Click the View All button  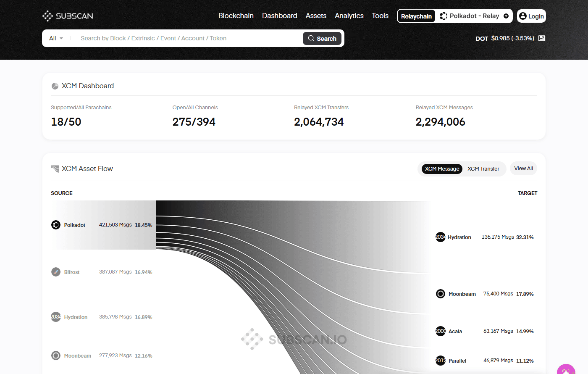[x=523, y=169]
